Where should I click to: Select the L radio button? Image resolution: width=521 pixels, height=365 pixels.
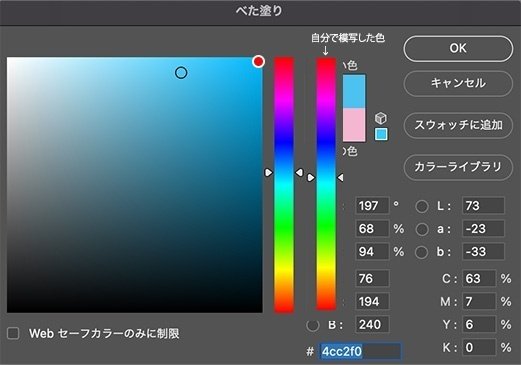pos(422,206)
